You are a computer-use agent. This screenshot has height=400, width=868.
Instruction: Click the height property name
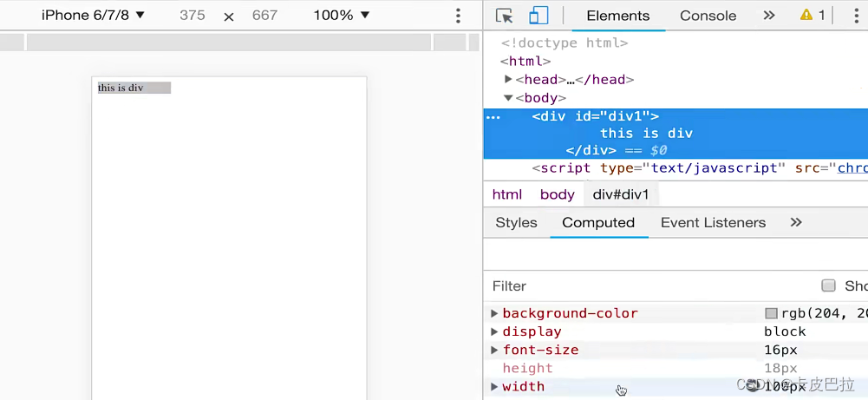tap(527, 369)
